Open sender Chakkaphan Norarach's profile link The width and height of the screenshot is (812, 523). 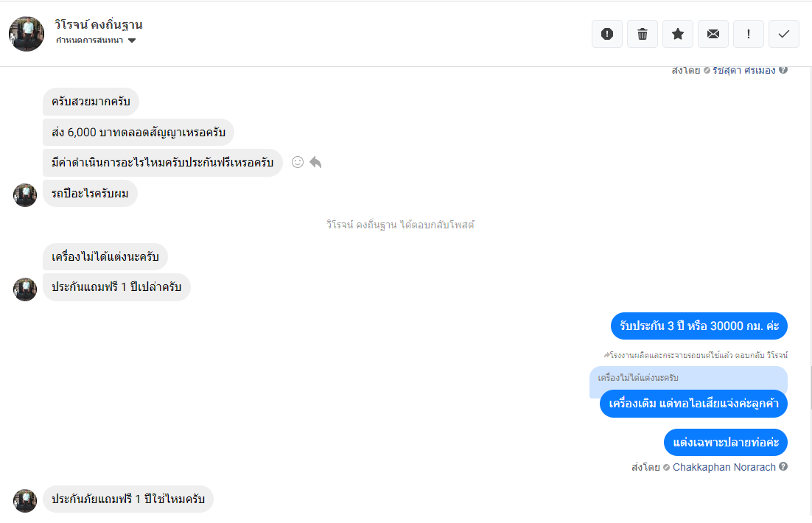click(724, 467)
